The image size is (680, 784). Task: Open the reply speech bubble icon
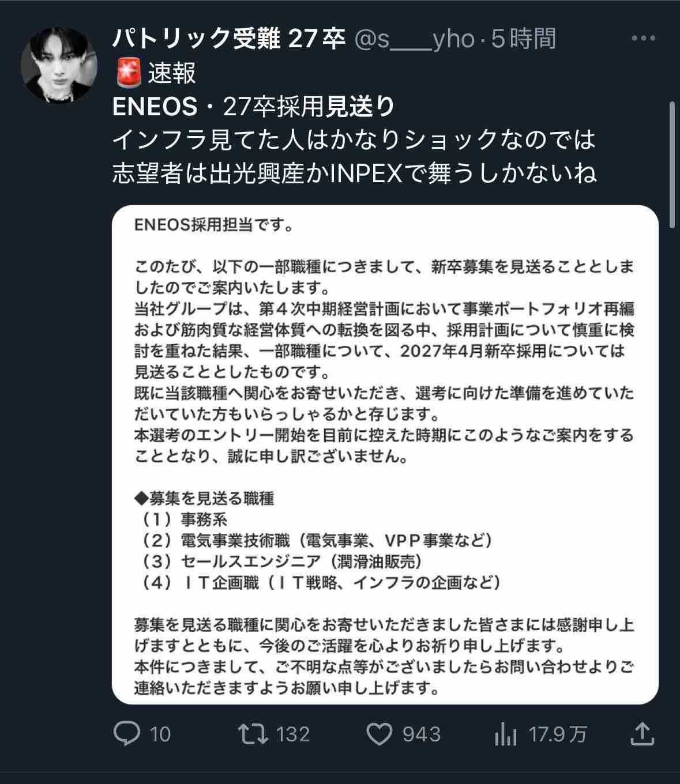pos(127,734)
